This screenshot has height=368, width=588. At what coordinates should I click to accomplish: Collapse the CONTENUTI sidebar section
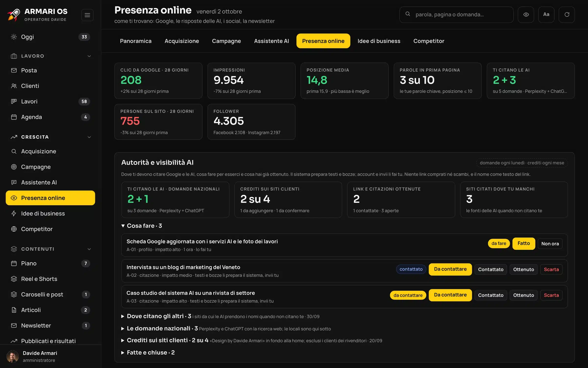(89, 249)
